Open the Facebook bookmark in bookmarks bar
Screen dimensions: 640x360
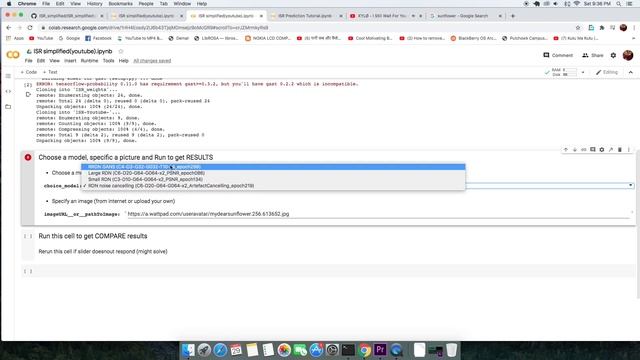click(98, 38)
